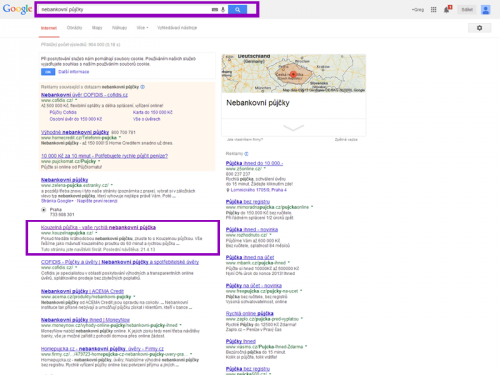This screenshot has width=500, height=375.
Task: Open the arrow next to www.mimoradnapujcka.cz URL
Action: 312,207
